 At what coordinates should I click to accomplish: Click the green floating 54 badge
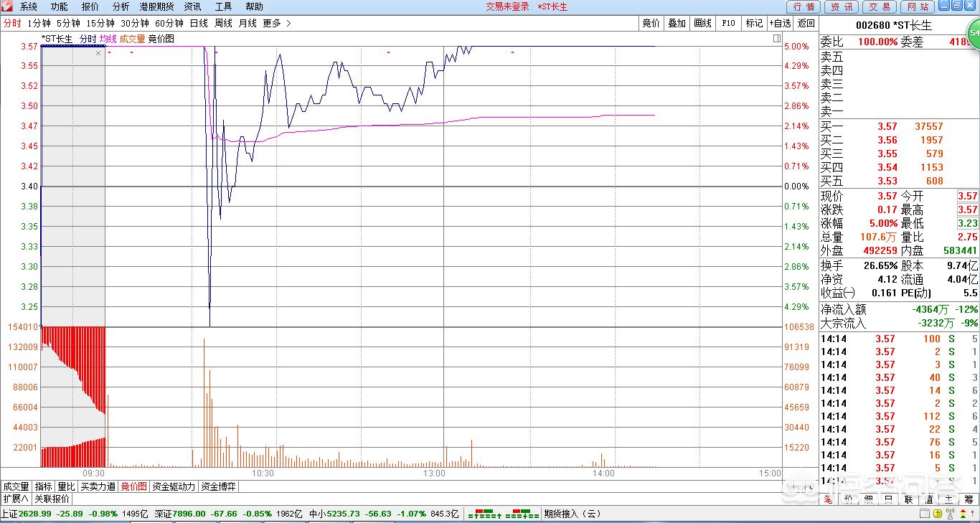974,32
